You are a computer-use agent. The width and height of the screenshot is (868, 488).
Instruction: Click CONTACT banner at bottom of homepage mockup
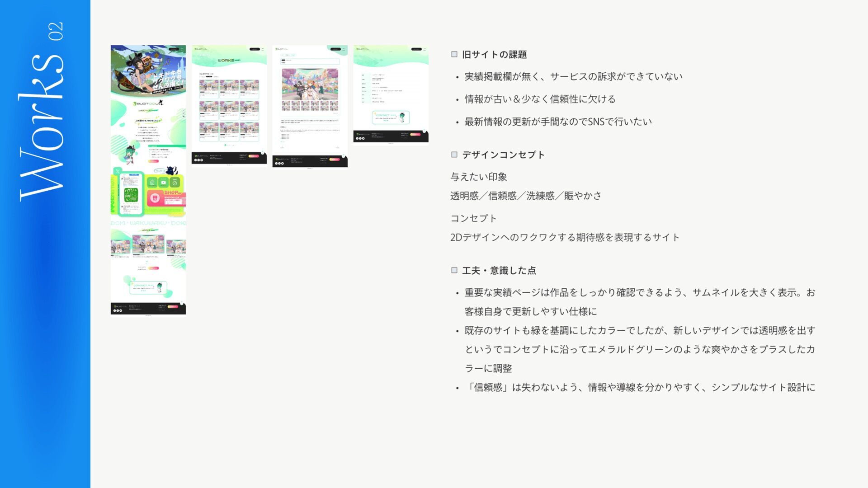coord(148,287)
